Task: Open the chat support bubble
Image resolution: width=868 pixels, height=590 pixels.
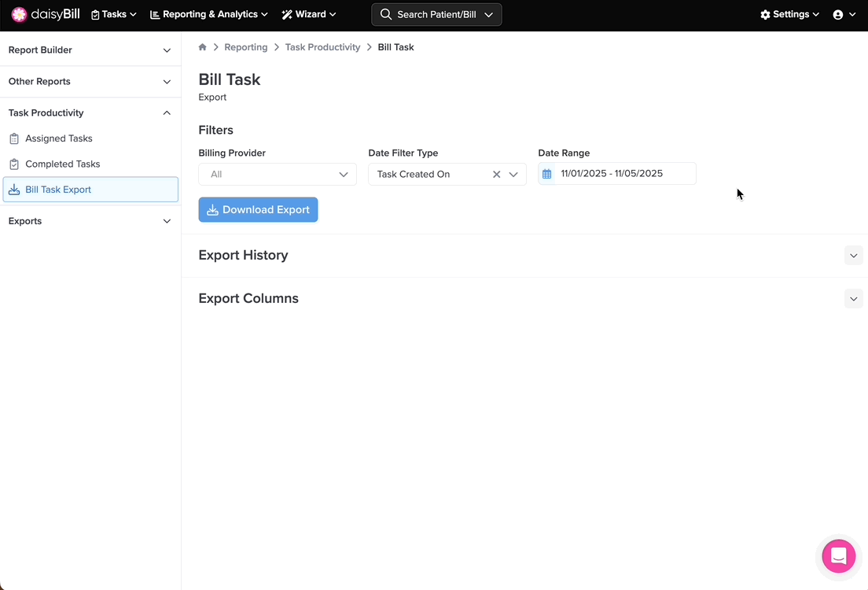Action: [x=838, y=556]
